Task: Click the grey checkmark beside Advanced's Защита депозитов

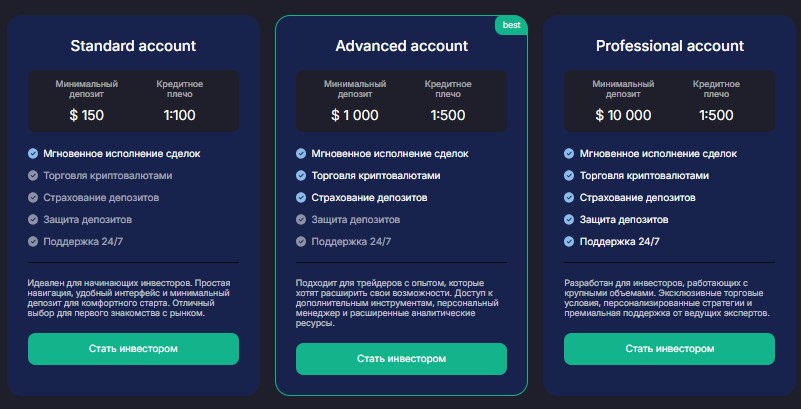Action: 301,220
